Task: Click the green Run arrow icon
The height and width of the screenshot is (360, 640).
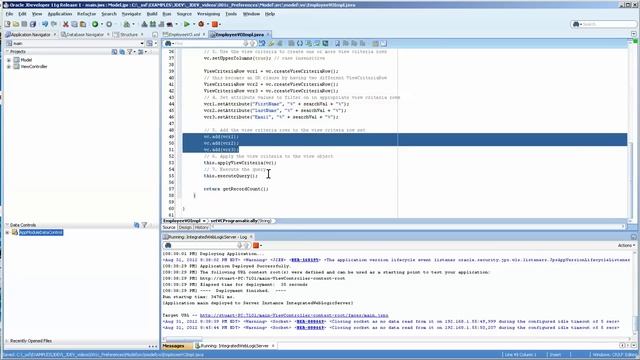Action: point(187,24)
